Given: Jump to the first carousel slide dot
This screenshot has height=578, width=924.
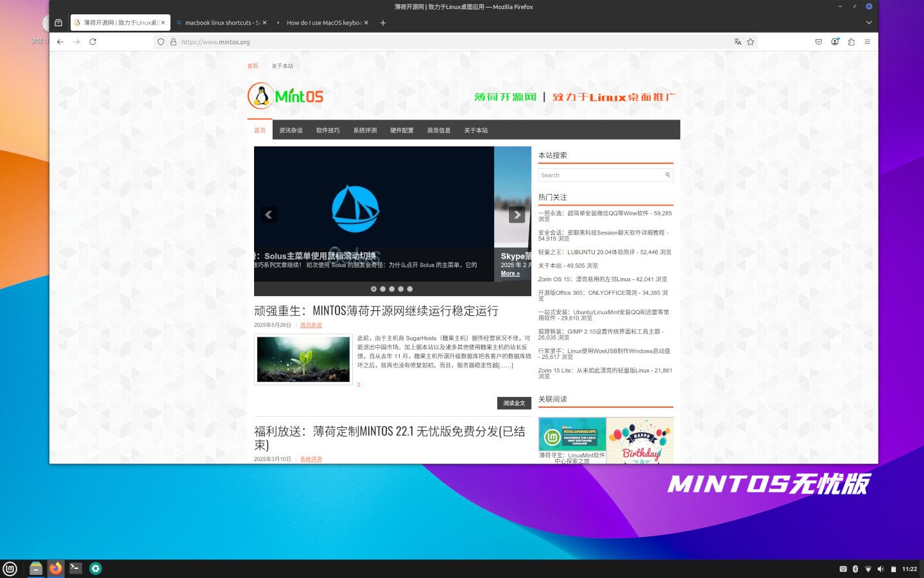Looking at the screenshot, I should pyautogui.click(x=374, y=289).
